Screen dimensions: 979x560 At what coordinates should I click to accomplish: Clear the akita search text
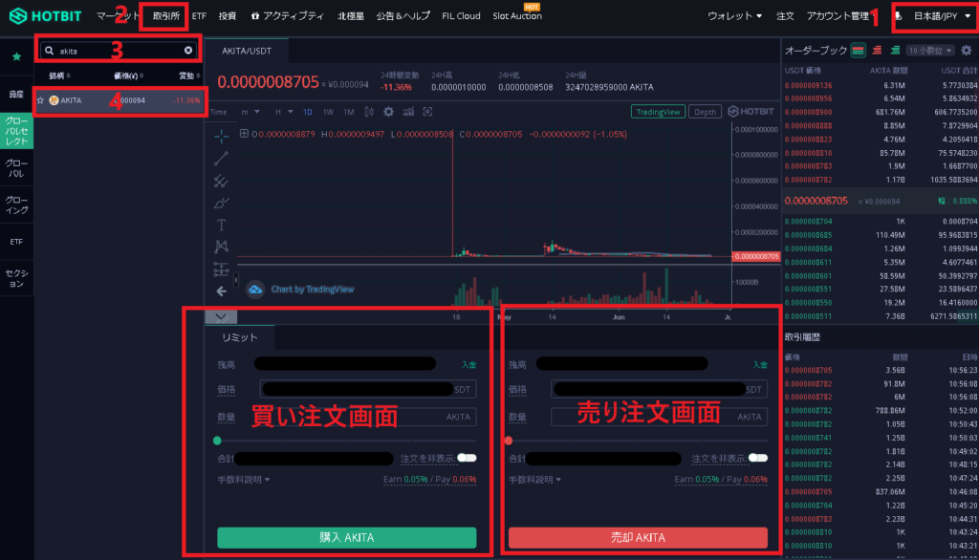point(188,50)
